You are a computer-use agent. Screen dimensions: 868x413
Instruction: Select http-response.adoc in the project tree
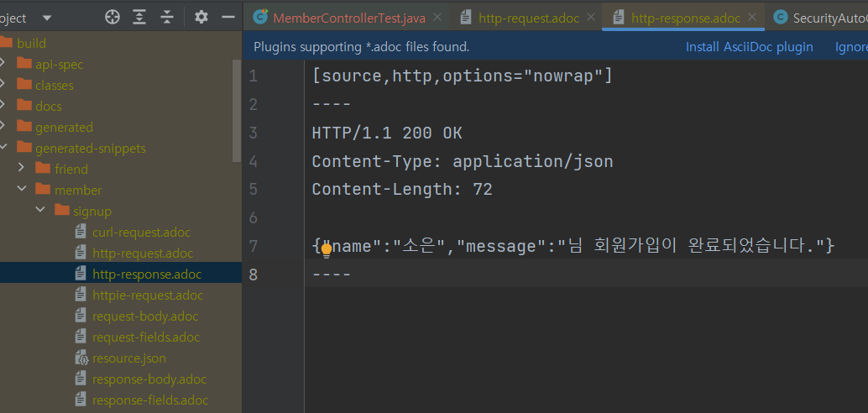(147, 274)
